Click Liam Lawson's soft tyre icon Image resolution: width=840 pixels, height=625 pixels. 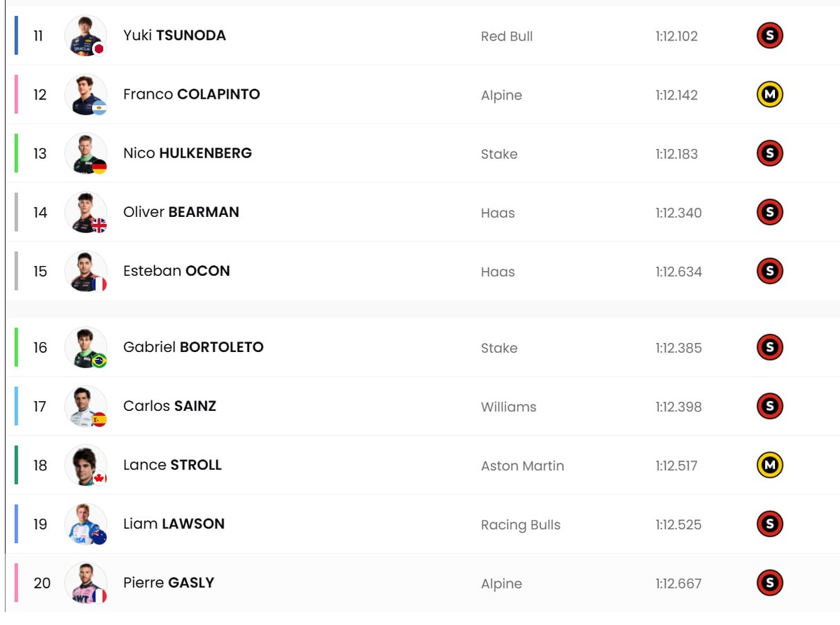(x=770, y=524)
